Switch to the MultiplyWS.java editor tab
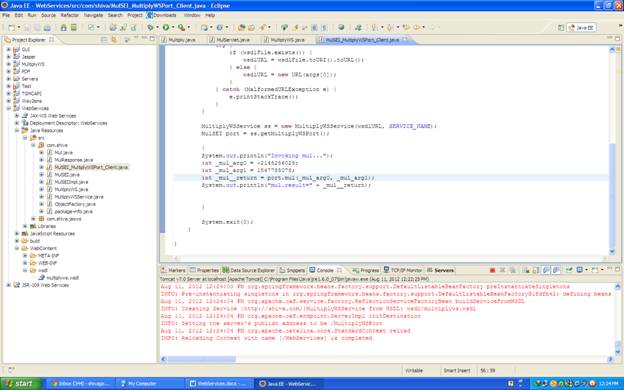The width and height of the screenshot is (624, 390). tap(287, 40)
